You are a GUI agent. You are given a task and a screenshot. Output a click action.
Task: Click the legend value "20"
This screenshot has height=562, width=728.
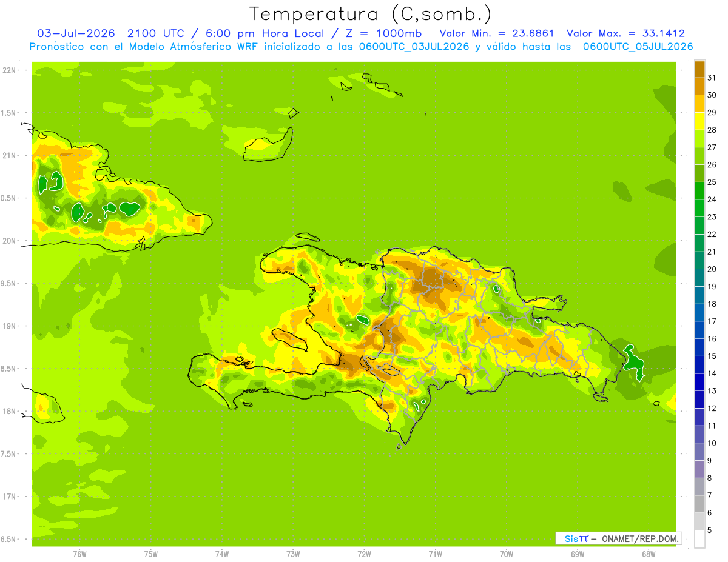point(712,269)
